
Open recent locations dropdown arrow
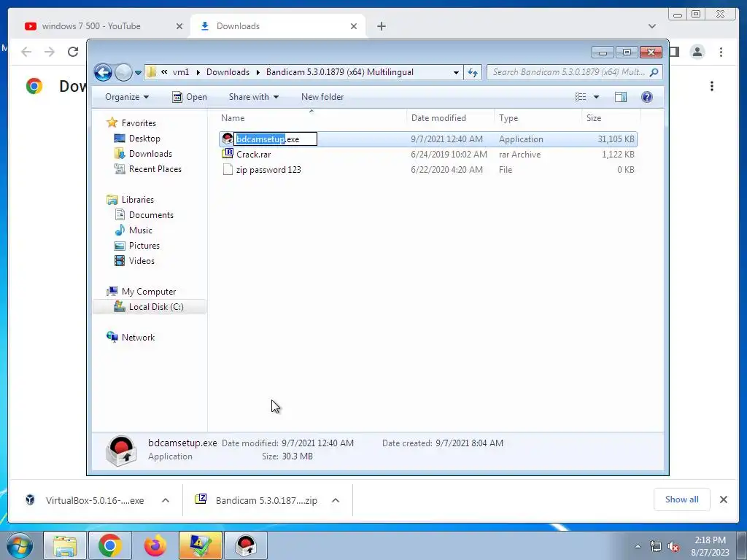138,73
